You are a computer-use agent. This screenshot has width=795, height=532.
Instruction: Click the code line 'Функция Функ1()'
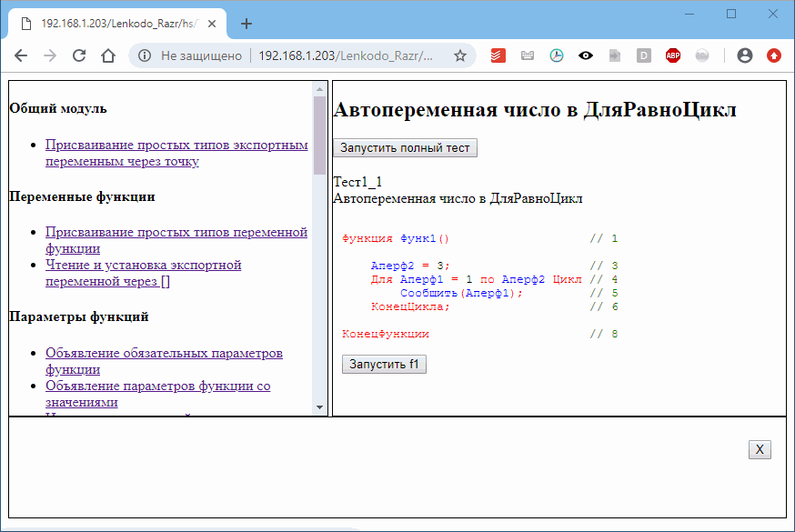[x=396, y=238]
